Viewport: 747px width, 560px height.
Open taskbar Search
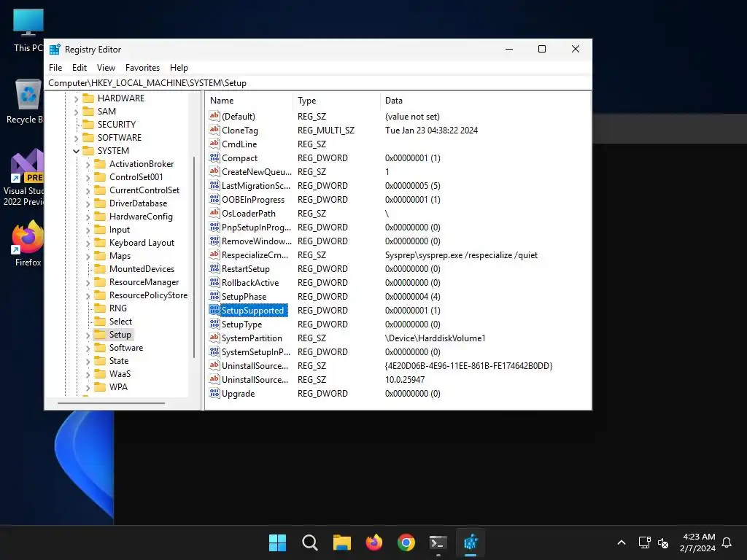click(309, 542)
